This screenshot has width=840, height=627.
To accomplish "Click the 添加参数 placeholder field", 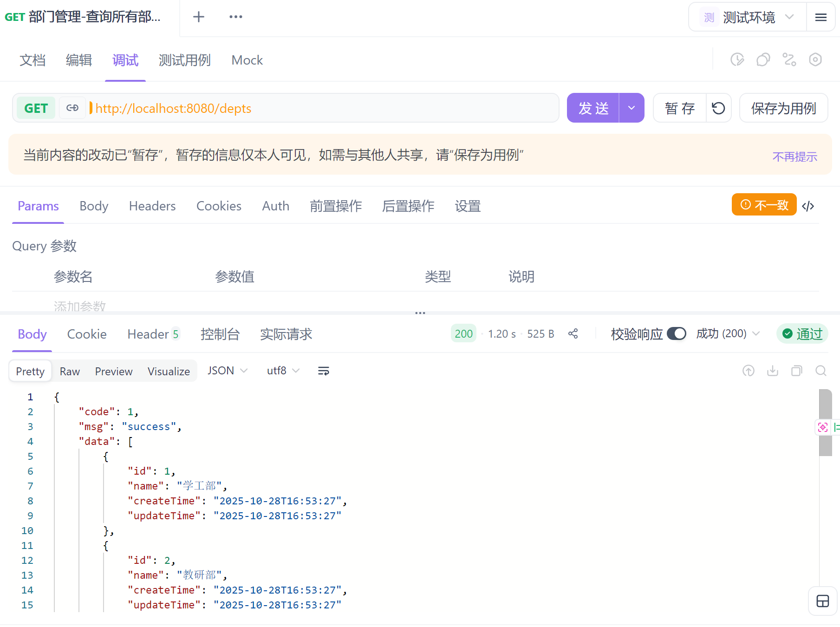I will 80,306.
